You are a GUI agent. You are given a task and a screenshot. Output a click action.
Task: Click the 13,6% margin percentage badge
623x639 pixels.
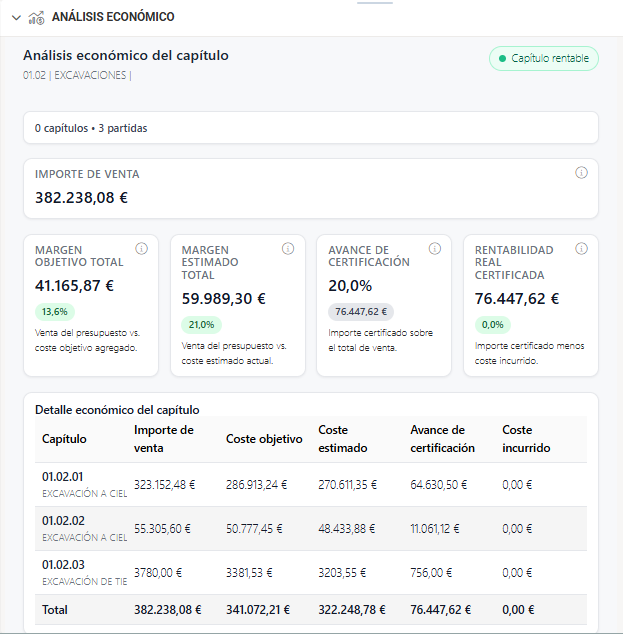[55, 311]
